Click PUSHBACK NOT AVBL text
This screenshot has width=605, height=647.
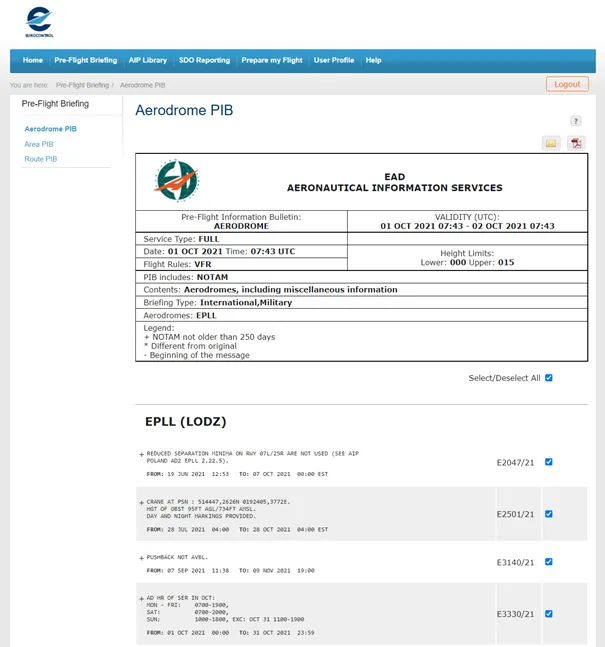[177, 557]
